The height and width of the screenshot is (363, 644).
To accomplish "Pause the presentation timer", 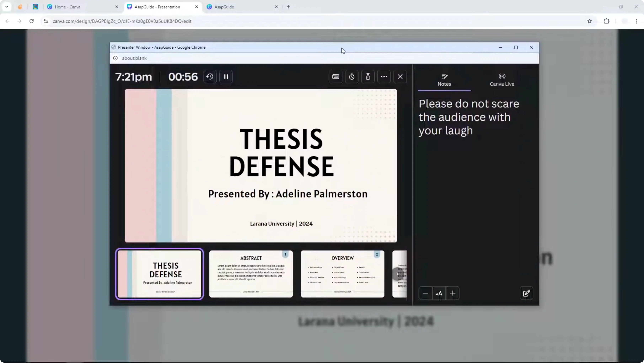I will (226, 77).
